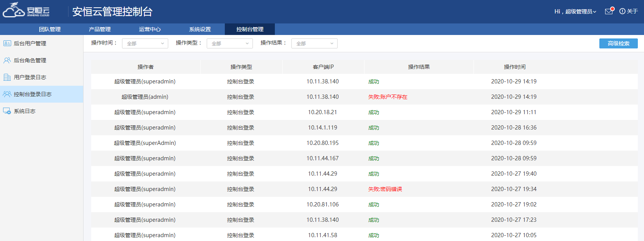Click the 高级检索 button
The image size is (644, 241).
click(618, 43)
